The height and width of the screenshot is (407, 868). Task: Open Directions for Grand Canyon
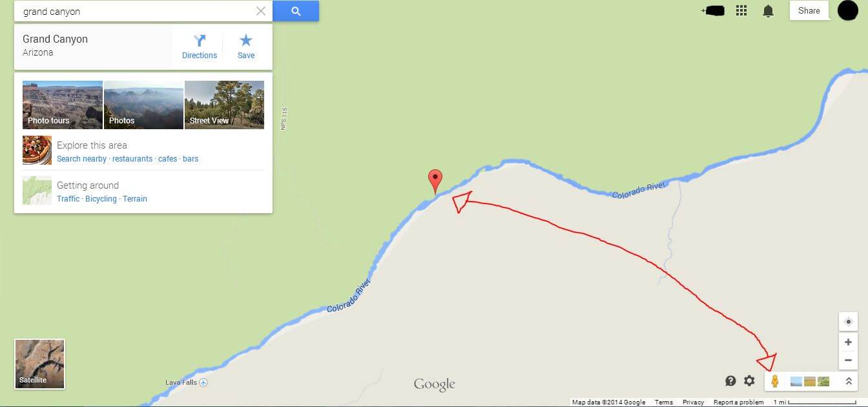200,47
